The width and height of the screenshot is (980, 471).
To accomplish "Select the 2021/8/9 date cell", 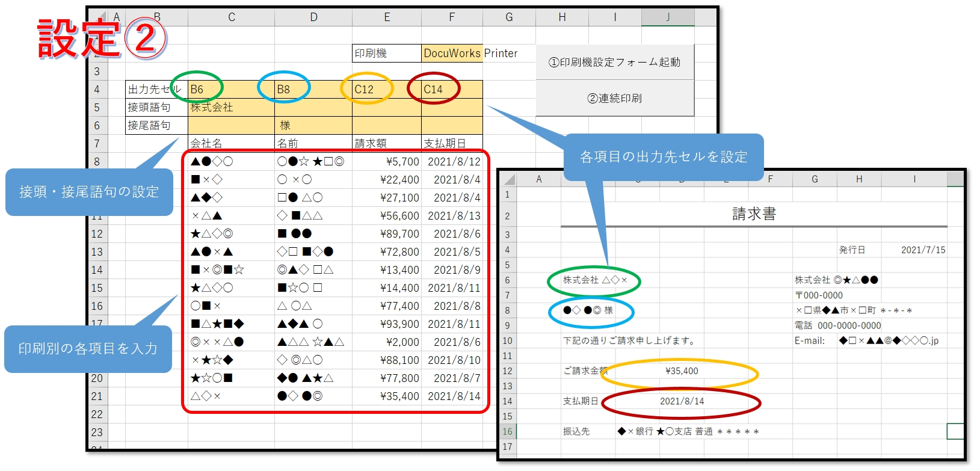I will pyautogui.click(x=452, y=269).
